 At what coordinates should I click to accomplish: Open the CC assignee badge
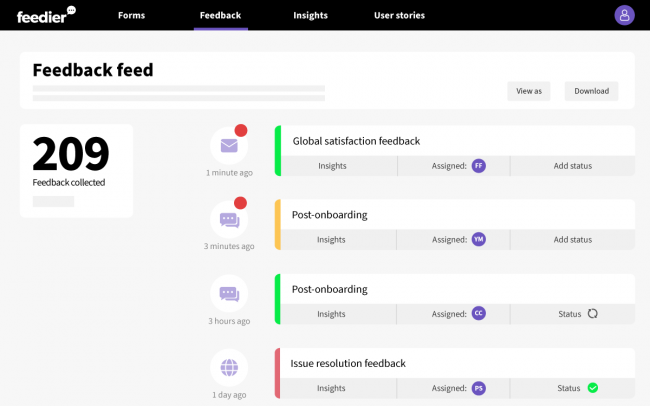click(x=479, y=314)
